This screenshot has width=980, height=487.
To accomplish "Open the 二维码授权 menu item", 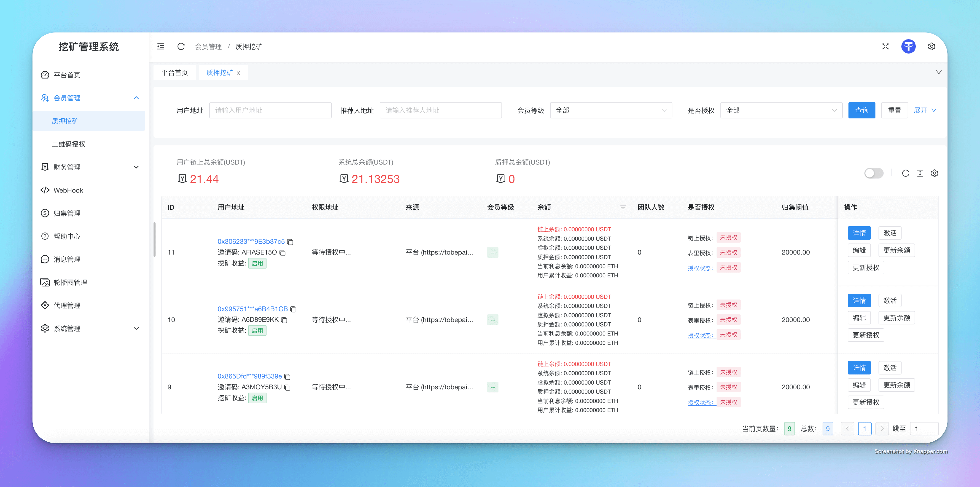I will pos(68,144).
